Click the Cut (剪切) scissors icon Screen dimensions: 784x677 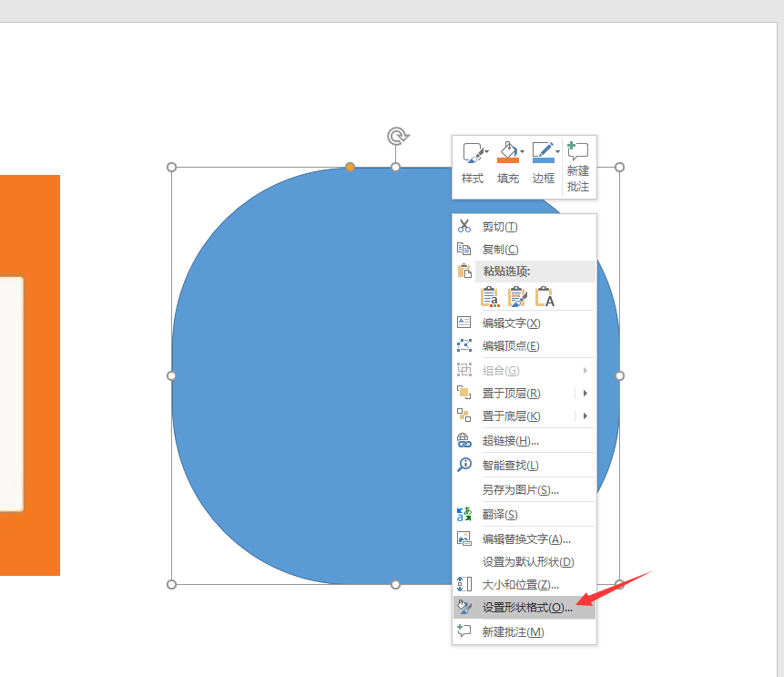(x=464, y=226)
